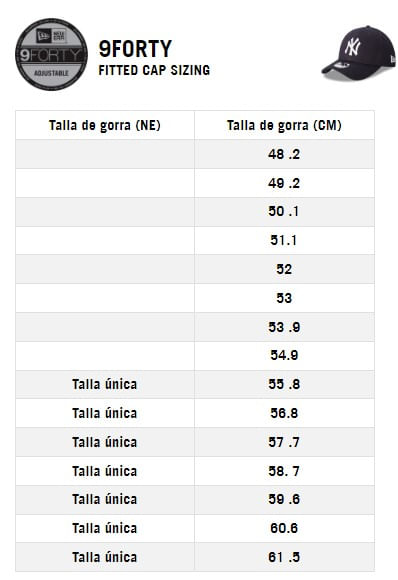The height and width of the screenshot is (580, 398).
Task: Click the 52 cm value
Action: [x=284, y=269]
